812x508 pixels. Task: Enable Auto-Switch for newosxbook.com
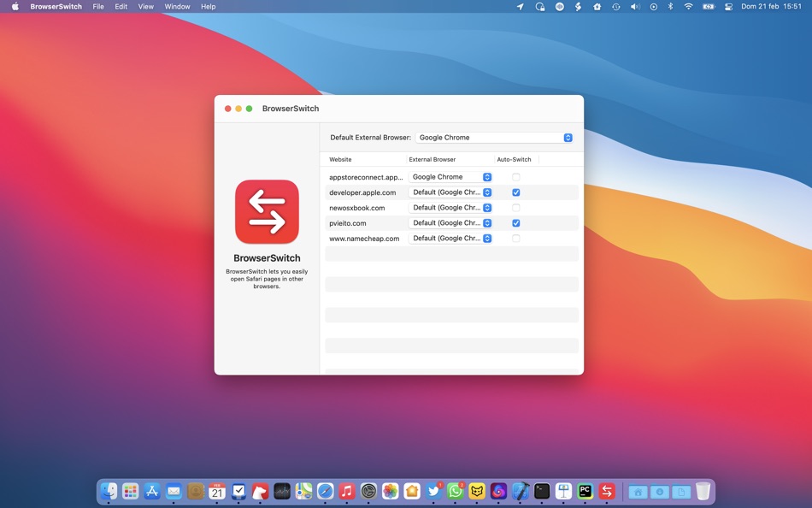pos(515,207)
